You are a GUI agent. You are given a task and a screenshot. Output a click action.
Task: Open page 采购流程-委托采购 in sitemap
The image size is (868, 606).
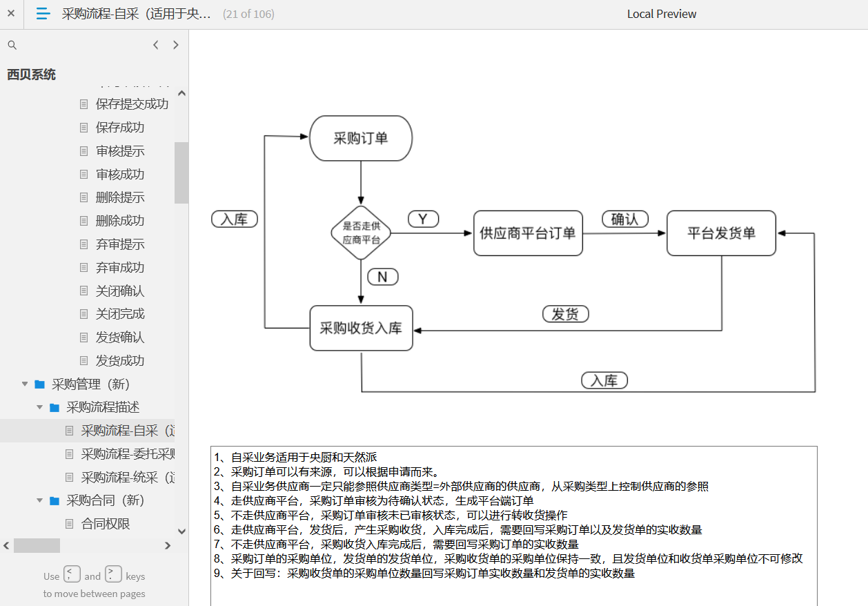click(128, 454)
